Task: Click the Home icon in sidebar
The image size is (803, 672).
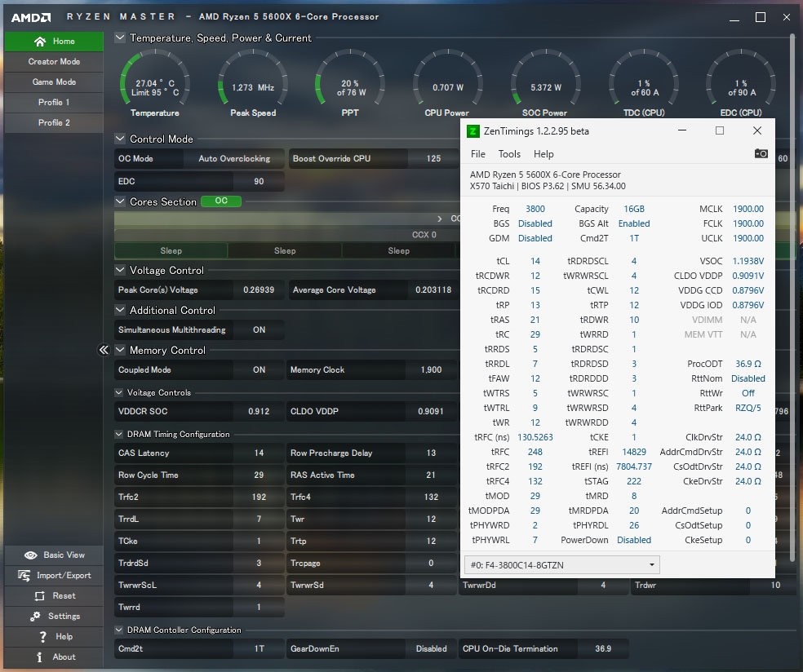Action: tap(40, 42)
